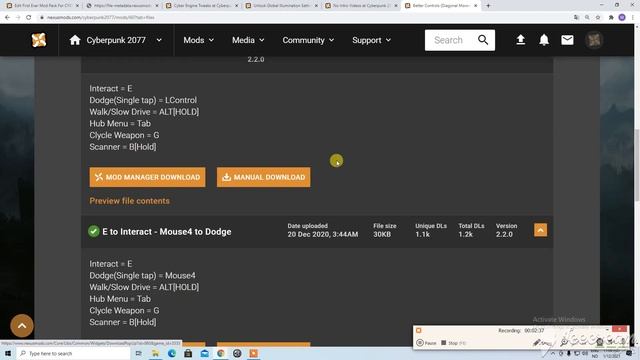
Task: Bookmark this page with the star
Action: (598, 18)
